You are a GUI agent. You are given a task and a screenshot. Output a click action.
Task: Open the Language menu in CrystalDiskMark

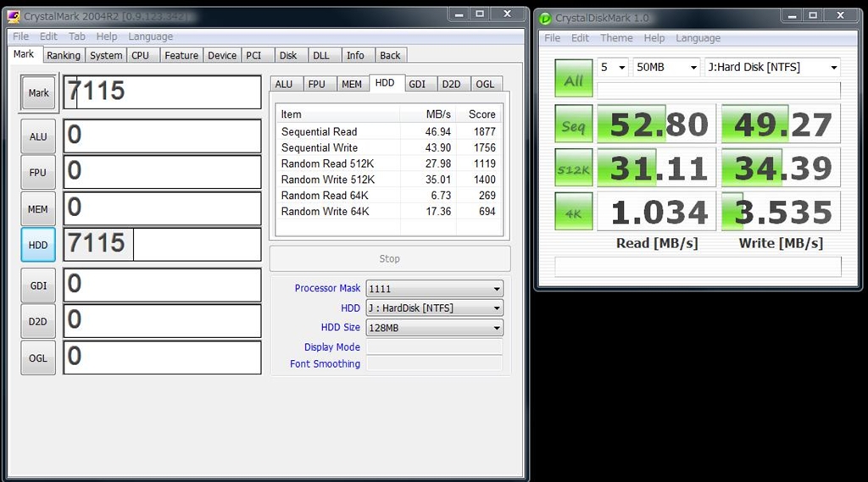pos(698,37)
